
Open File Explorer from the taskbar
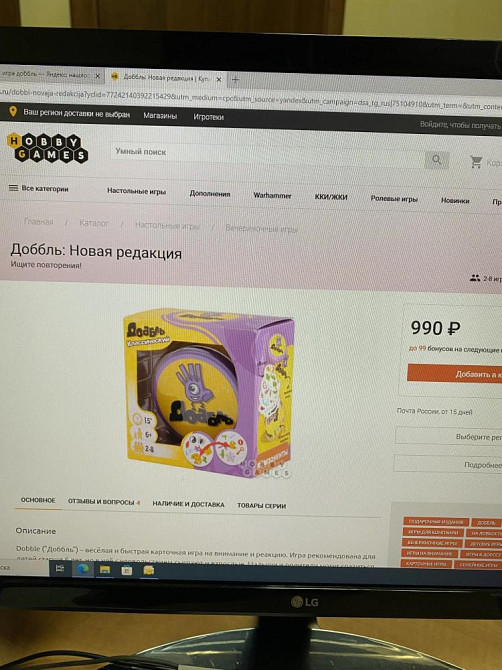[x=105, y=570]
